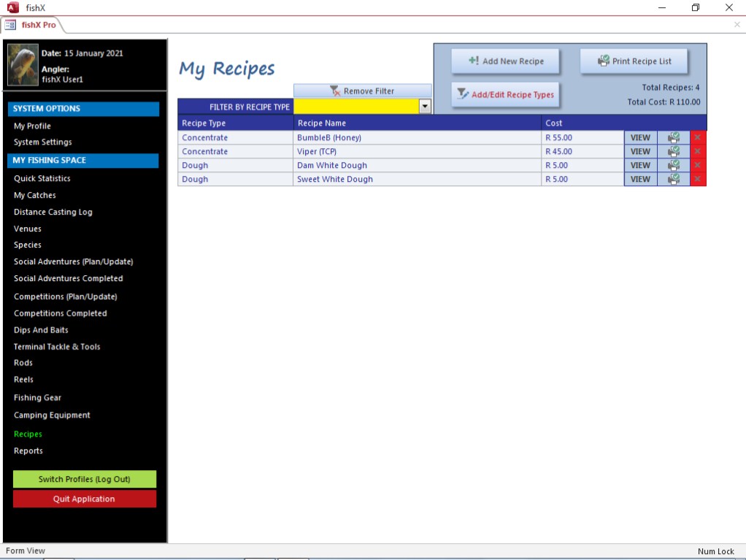This screenshot has width=746, height=560.
Task: Print the Sweet White Dough recipe row
Action: tap(673, 179)
